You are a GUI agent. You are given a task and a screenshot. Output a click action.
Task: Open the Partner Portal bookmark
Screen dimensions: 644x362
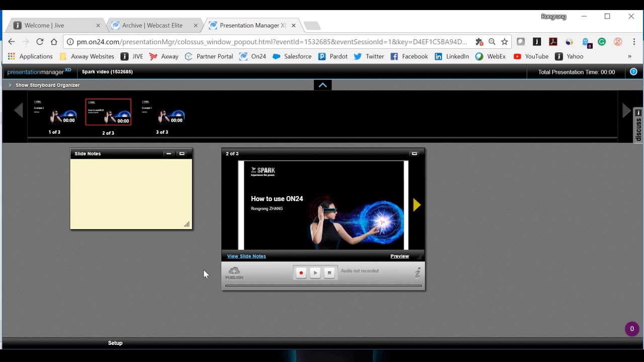pyautogui.click(x=209, y=56)
